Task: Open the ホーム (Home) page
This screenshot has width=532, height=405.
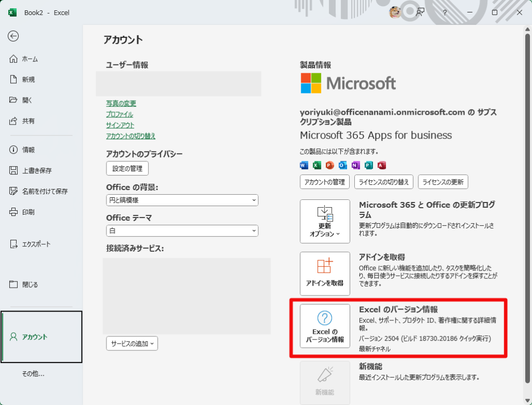Action: (30, 59)
